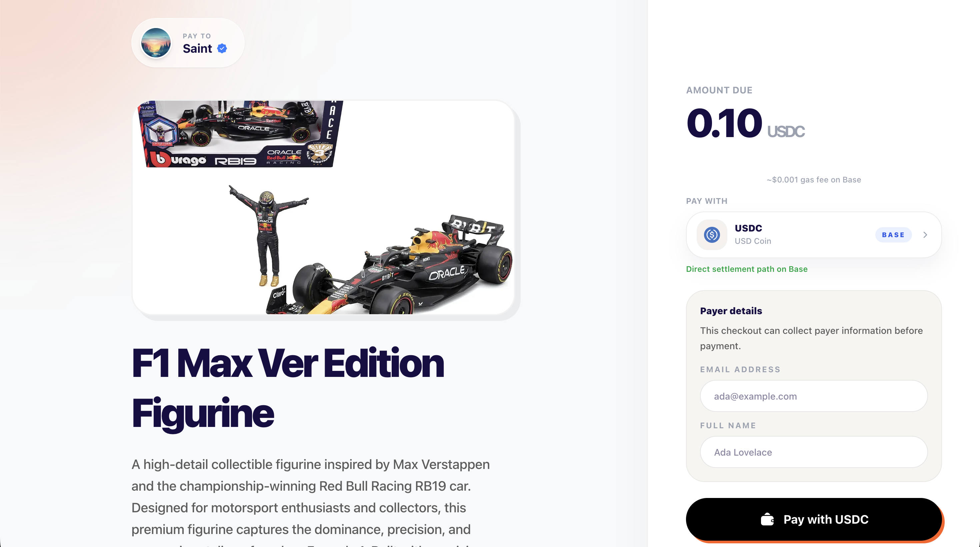Image resolution: width=980 pixels, height=547 pixels.
Task: Click the gas fee on Base note
Action: point(813,180)
